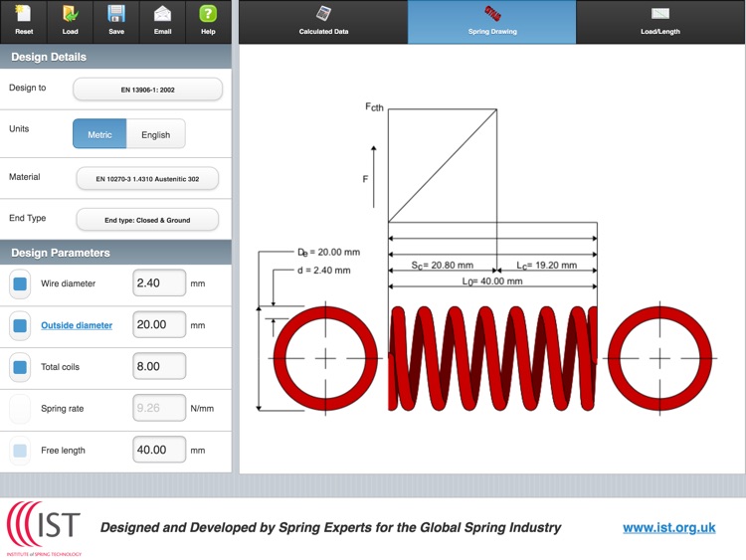Click the Email envelope icon

coord(162,15)
